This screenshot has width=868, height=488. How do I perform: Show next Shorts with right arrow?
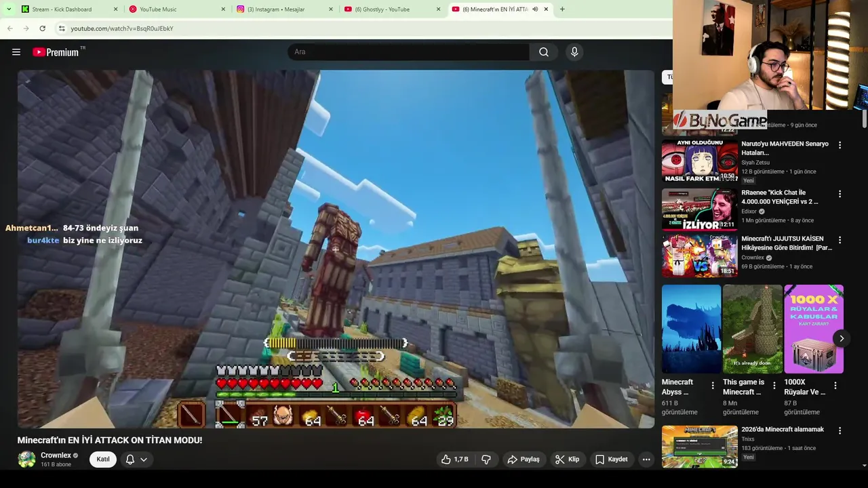click(x=842, y=338)
